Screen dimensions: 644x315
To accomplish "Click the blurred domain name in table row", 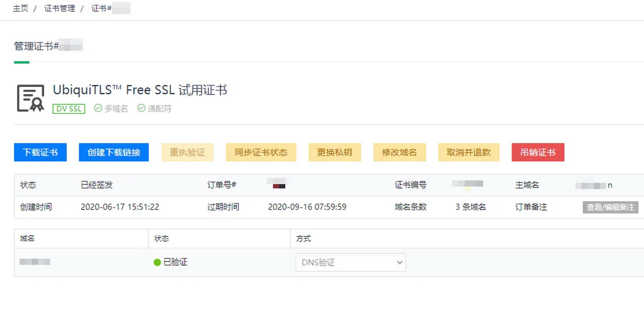I will pos(35,262).
